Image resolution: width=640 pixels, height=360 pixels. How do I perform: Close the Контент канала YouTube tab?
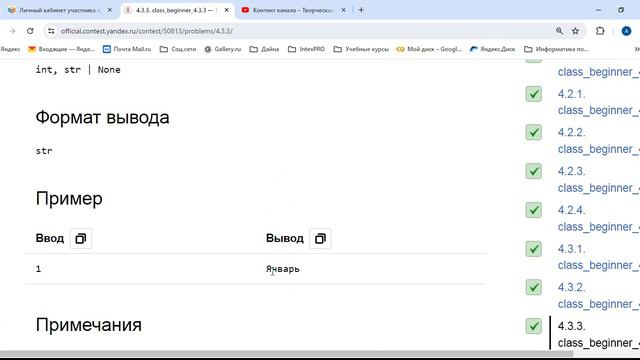343,10
